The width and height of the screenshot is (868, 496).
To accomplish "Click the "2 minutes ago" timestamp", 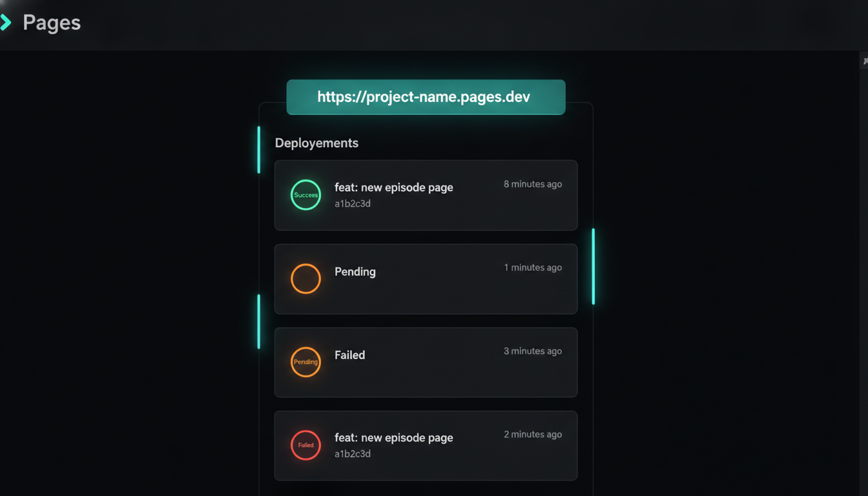I will tap(533, 434).
